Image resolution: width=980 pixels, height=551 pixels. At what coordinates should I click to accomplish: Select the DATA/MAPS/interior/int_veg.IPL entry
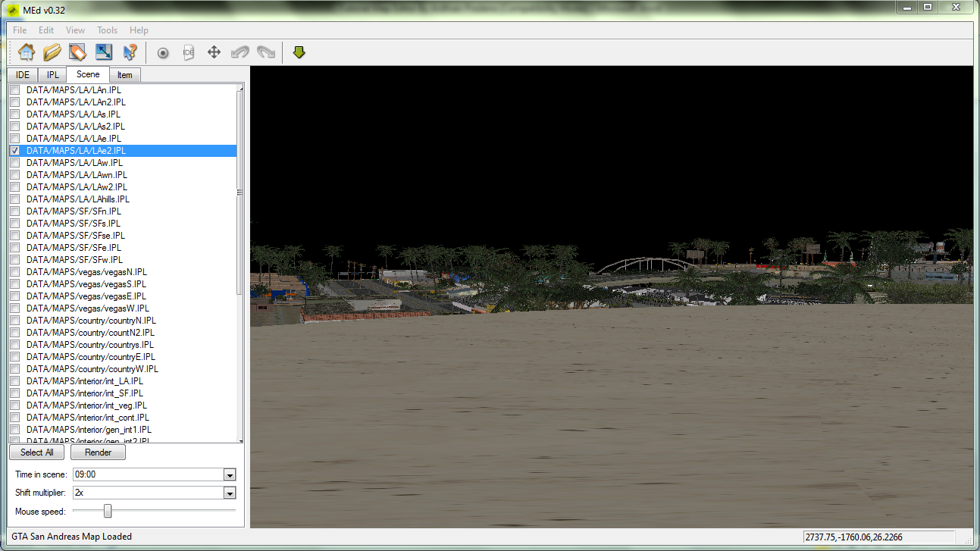click(x=123, y=405)
